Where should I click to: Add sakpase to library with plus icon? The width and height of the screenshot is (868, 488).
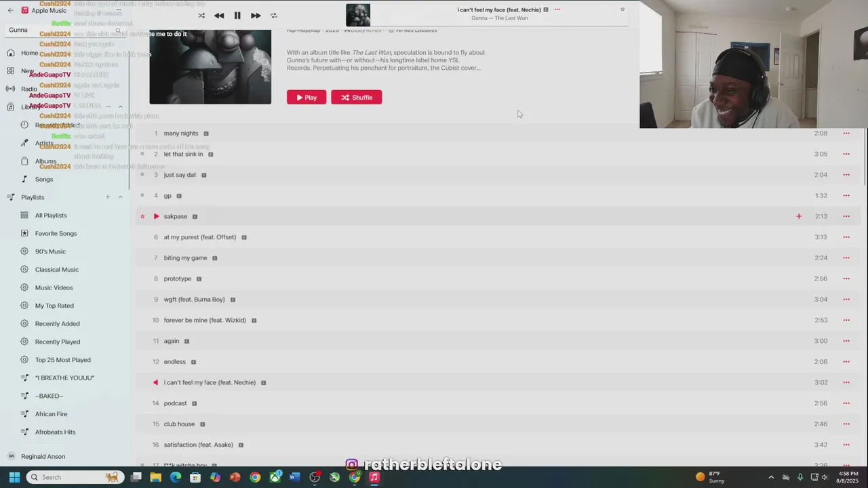tap(799, 216)
